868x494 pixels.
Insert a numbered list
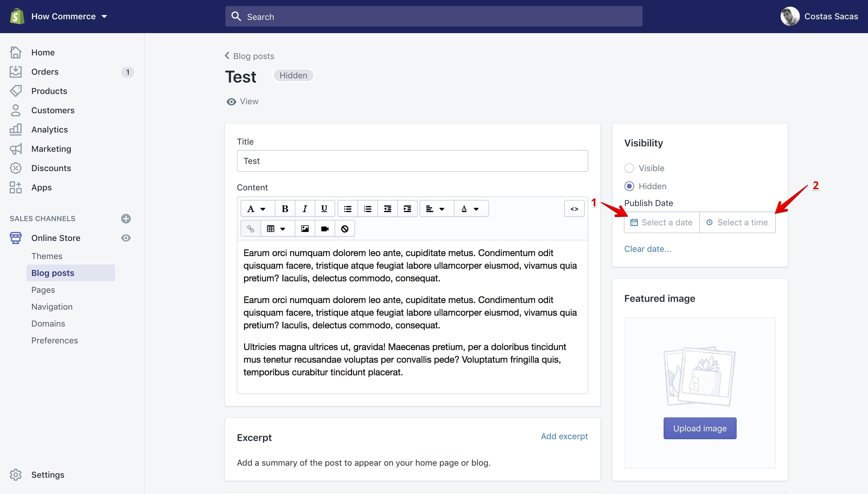(x=367, y=209)
